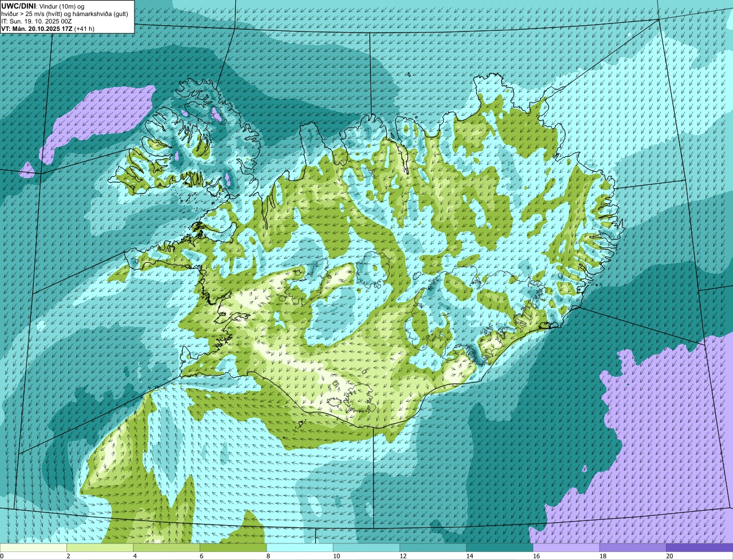
Task: Click the 0–2 m/s pale yellow legend swatch
Action: [33, 547]
